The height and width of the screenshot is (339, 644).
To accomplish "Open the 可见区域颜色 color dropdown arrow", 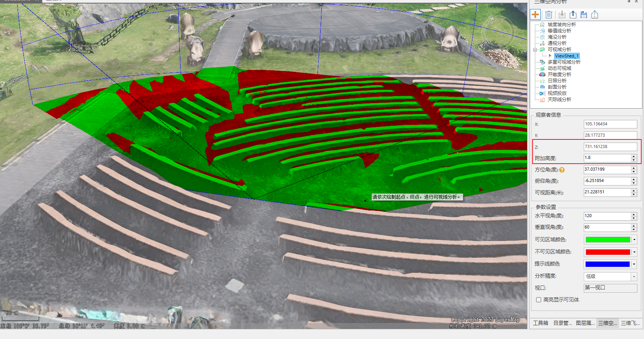I will click(634, 240).
